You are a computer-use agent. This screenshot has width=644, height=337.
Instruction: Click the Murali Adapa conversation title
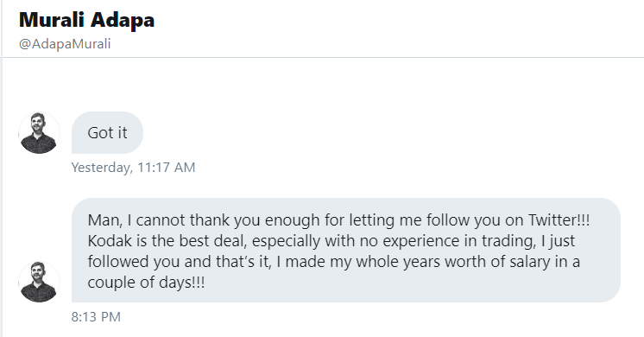pos(86,20)
